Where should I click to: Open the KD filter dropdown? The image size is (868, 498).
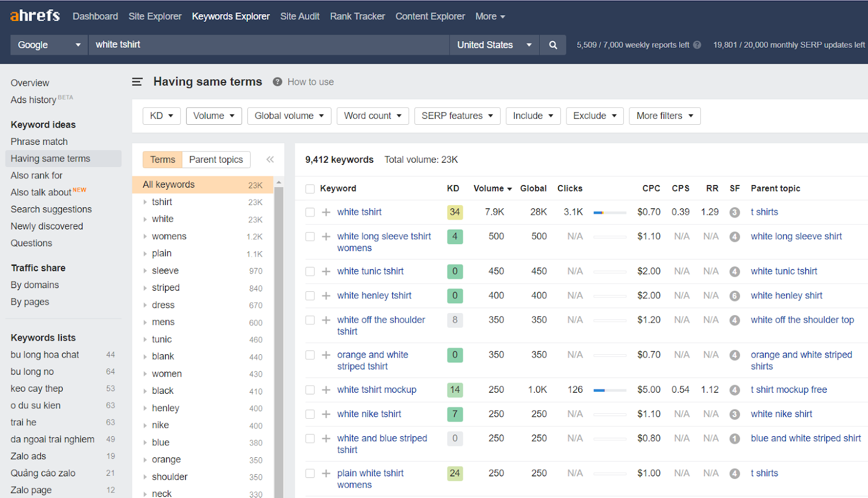pyautogui.click(x=161, y=116)
